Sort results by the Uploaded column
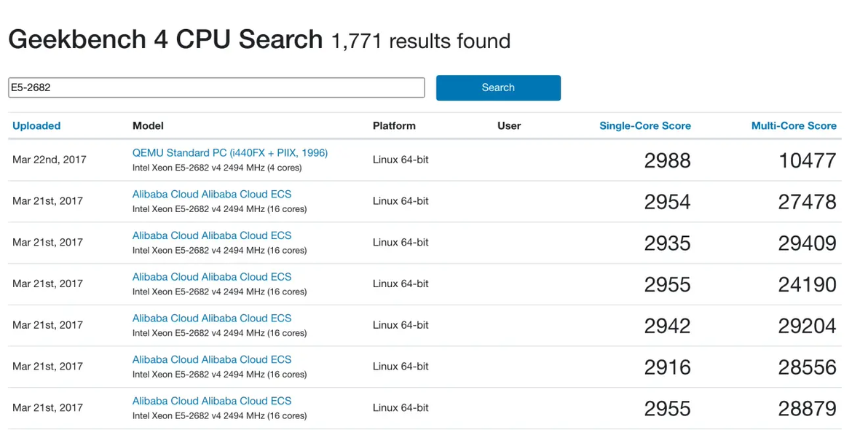Viewport: 868px width, 430px height. (36, 125)
